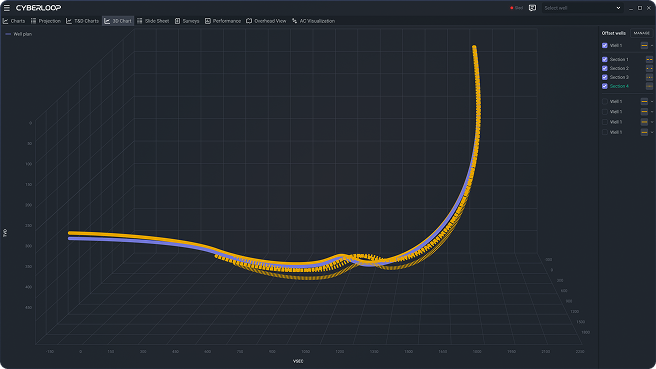The image size is (656, 369).
Task: Click the MANAGE button
Action: pos(641,33)
